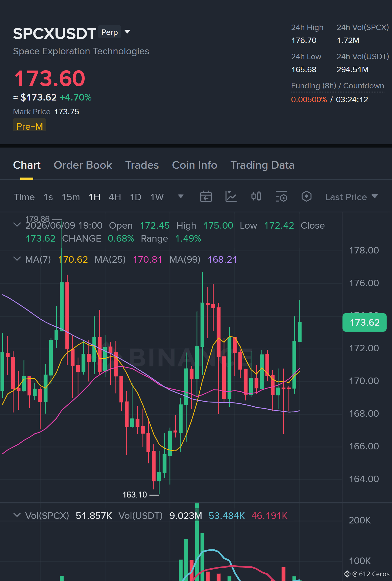Open the Coin Info tab
Viewport: 392px width, 581px height.
coord(195,165)
